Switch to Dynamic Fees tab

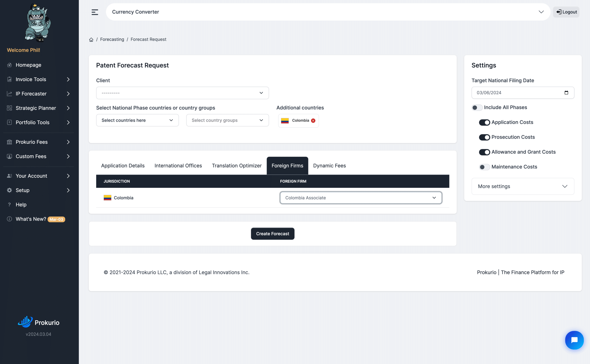pos(329,166)
